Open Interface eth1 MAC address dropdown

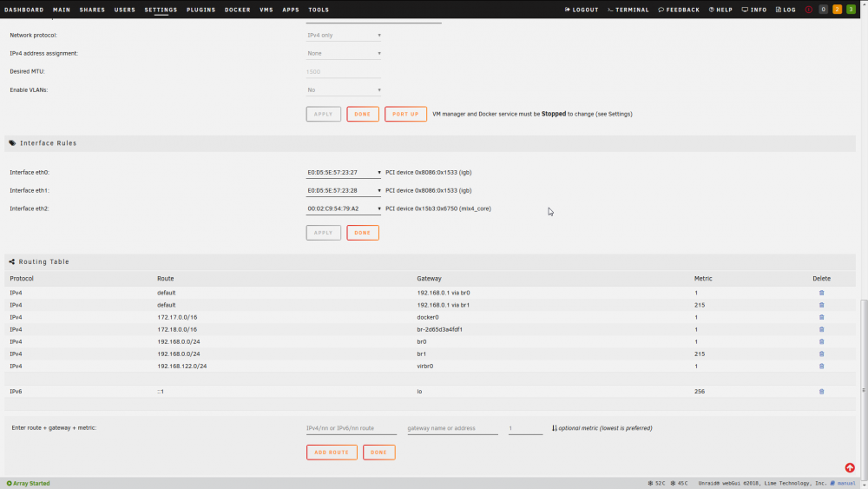pos(343,190)
